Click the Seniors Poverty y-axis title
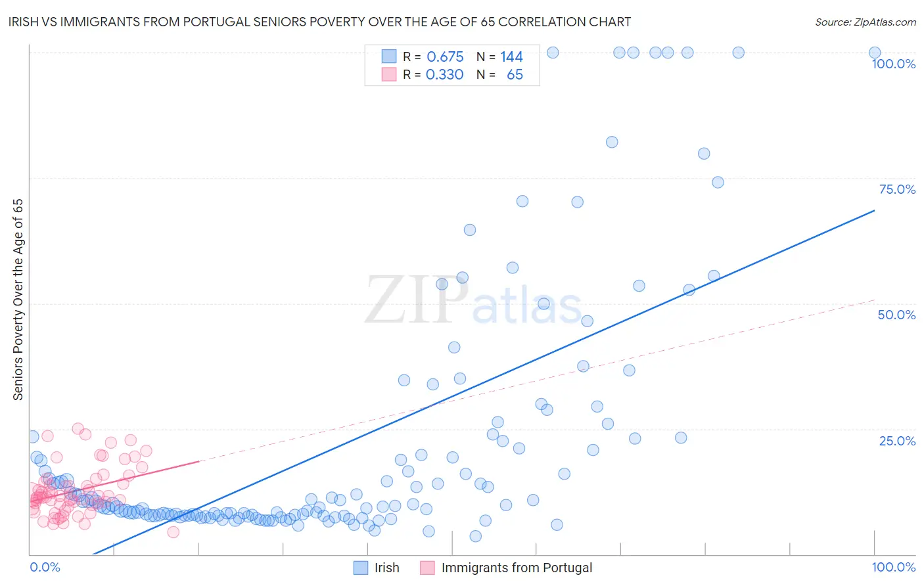 click(x=18, y=300)
